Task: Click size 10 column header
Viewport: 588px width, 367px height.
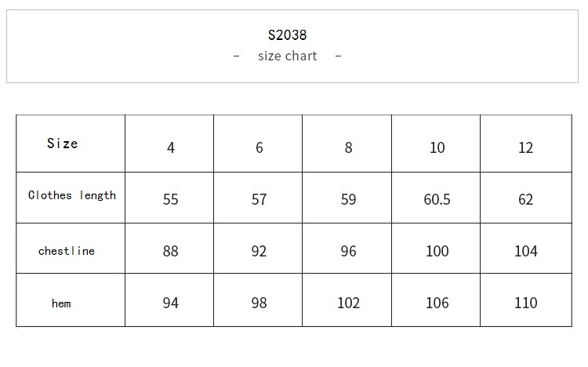Action: click(437, 147)
